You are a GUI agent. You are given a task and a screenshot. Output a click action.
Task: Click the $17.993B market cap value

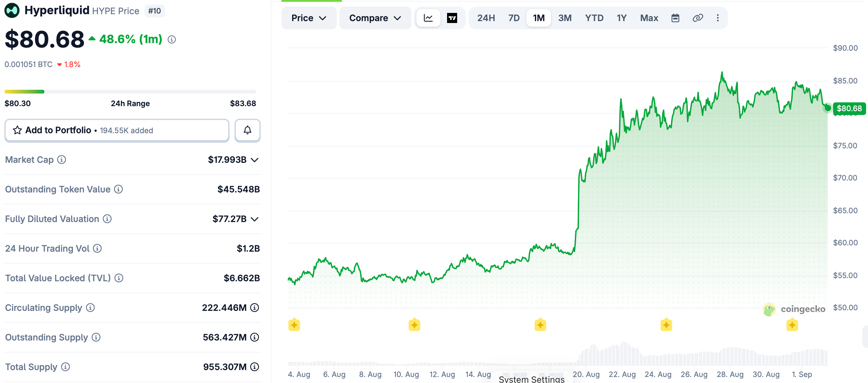[x=227, y=159]
